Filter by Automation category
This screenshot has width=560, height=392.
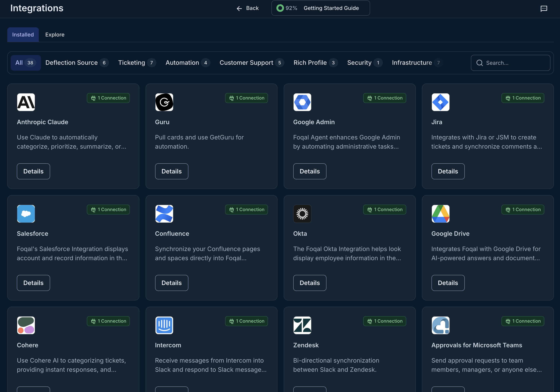click(188, 63)
